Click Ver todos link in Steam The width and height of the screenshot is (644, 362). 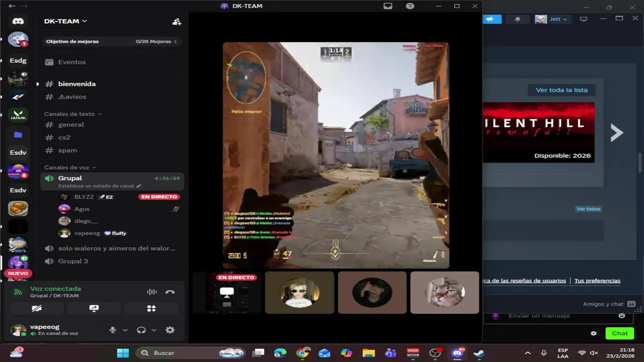click(x=588, y=209)
